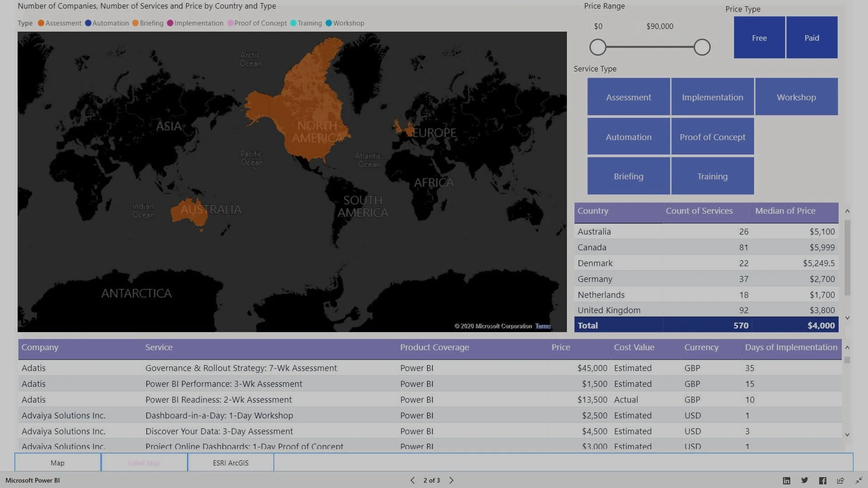Image resolution: width=868 pixels, height=488 pixels.
Task: Sort by Median of Price column header
Action: click(785, 211)
